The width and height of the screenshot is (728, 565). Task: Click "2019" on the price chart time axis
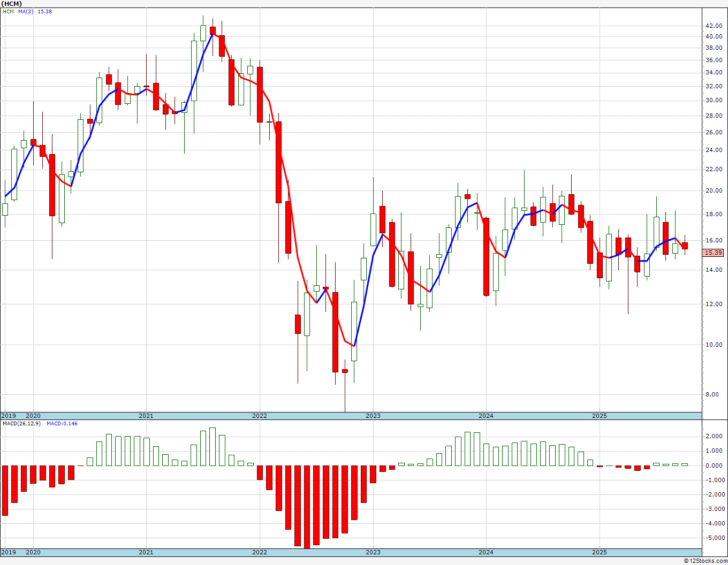coord(8,416)
